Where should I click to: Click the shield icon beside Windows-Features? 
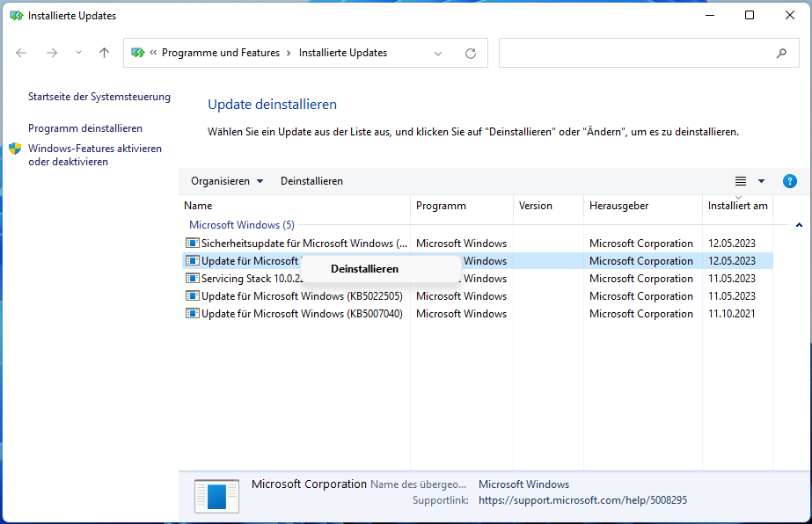pos(15,149)
